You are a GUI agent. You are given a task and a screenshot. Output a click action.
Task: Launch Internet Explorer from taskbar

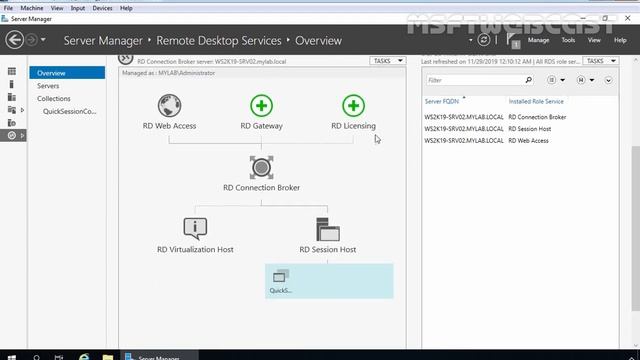pyautogui.click(x=84, y=357)
